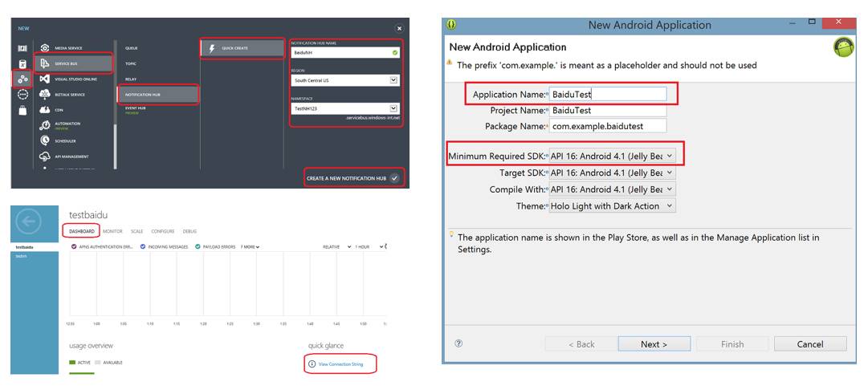Viewport: 868px width, 390px height.
Task: Click the Notification Hub Name field
Action: coord(344,52)
